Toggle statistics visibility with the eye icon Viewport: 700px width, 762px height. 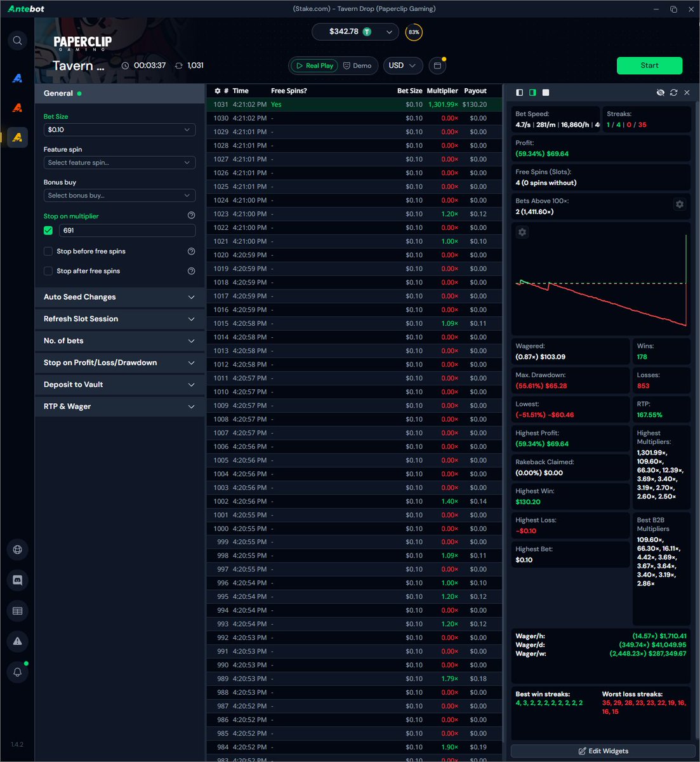click(x=660, y=93)
